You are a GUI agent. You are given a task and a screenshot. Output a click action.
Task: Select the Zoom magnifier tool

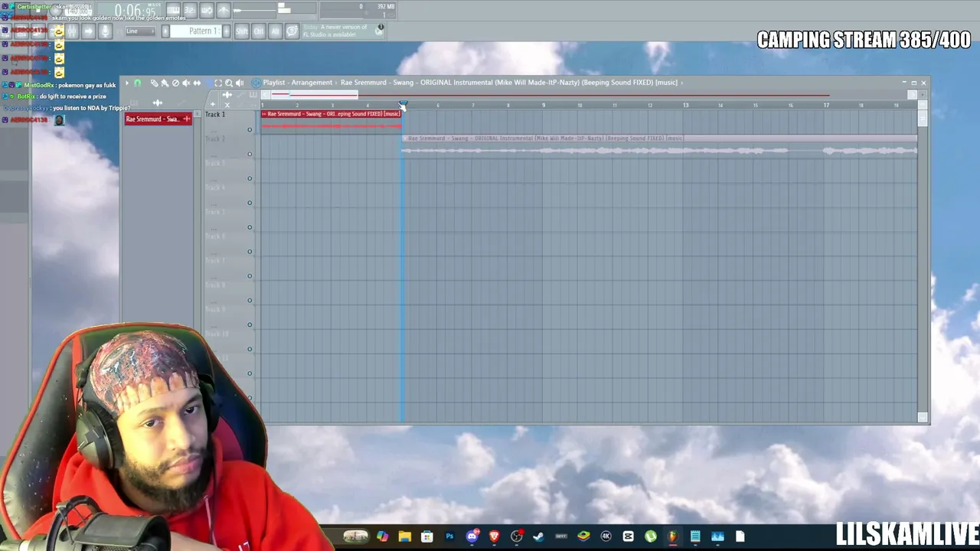pos(229,83)
